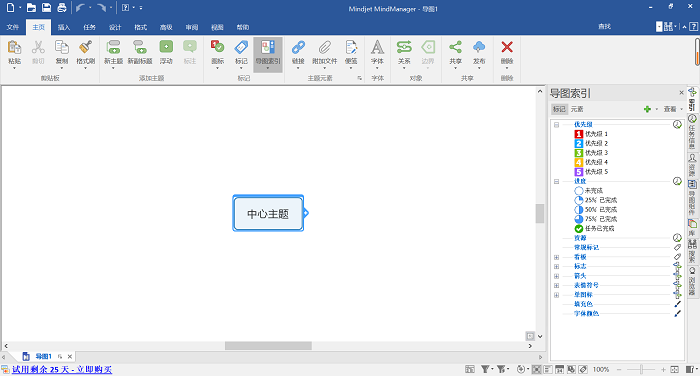Close the 导图索引 panel
The height and width of the screenshot is (376, 700).
tap(681, 92)
